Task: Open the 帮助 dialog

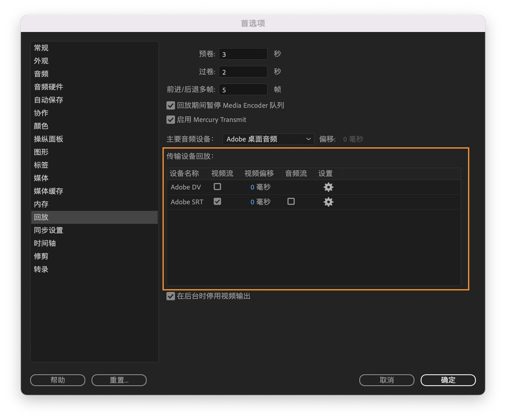Action: tap(57, 380)
